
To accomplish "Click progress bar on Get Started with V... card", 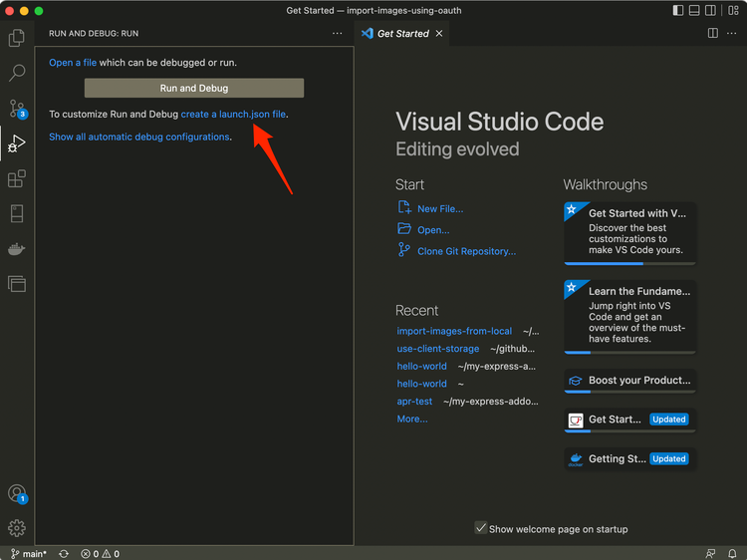I will tap(629, 263).
